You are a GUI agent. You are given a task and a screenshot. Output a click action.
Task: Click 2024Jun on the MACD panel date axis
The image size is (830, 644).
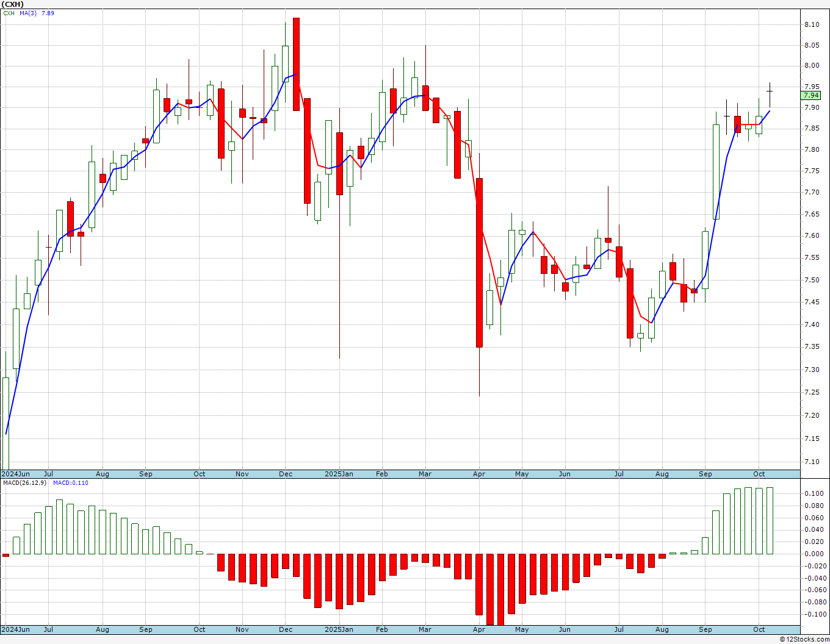15,629
